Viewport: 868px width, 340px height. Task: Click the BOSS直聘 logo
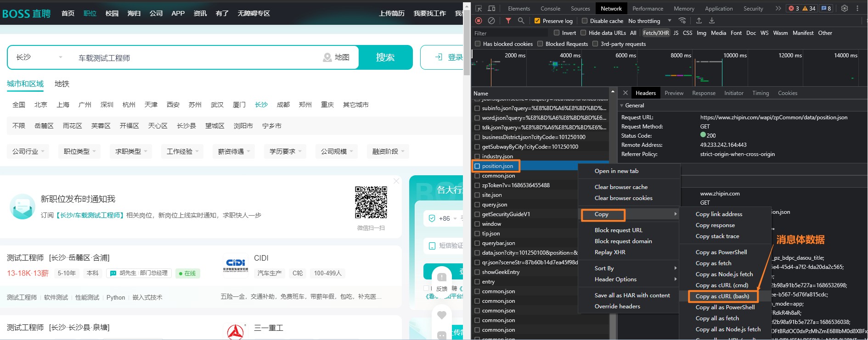(x=26, y=14)
